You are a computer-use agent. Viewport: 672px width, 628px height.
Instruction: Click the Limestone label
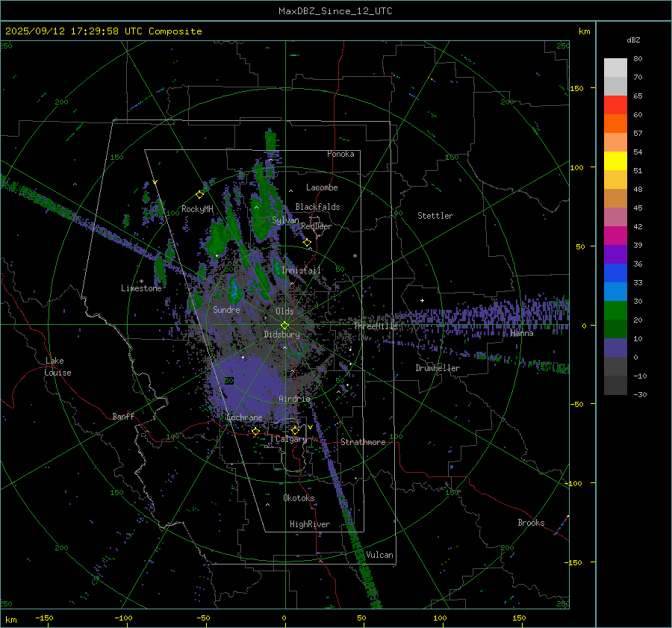pos(141,288)
